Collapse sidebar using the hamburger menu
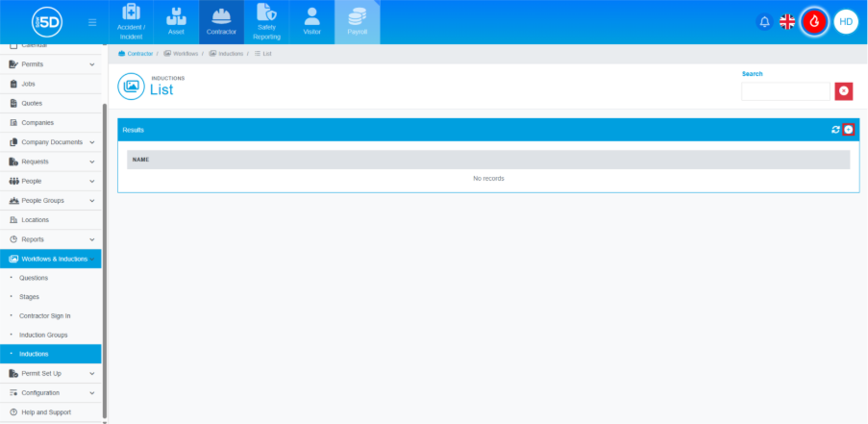 tap(91, 22)
